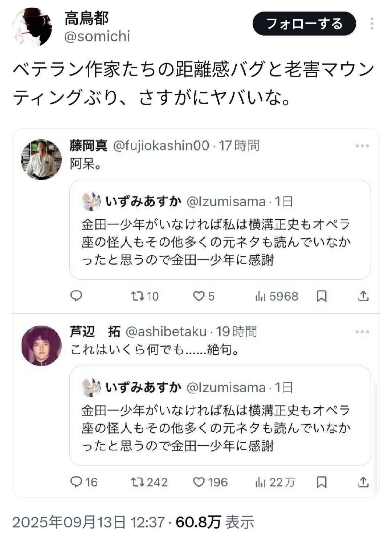
Task: Reply to 芦辺拓's post with 16 replies
Action: (x=77, y=482)
